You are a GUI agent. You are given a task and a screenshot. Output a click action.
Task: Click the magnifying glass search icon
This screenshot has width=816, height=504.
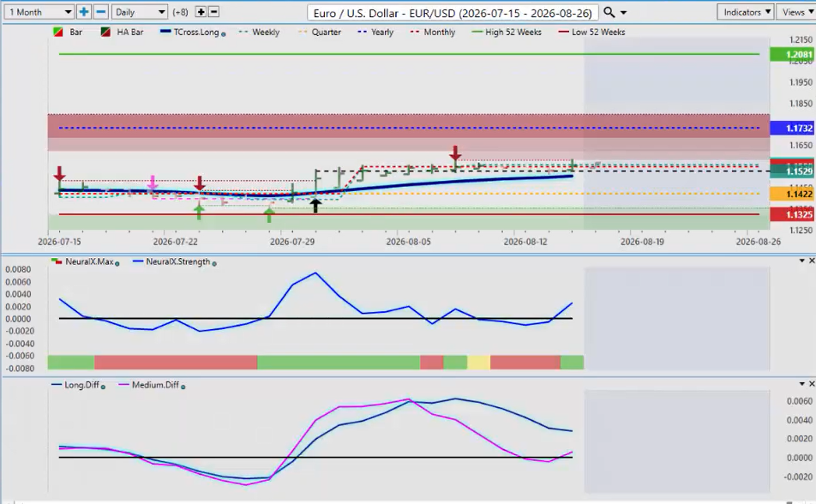[609, 12]
